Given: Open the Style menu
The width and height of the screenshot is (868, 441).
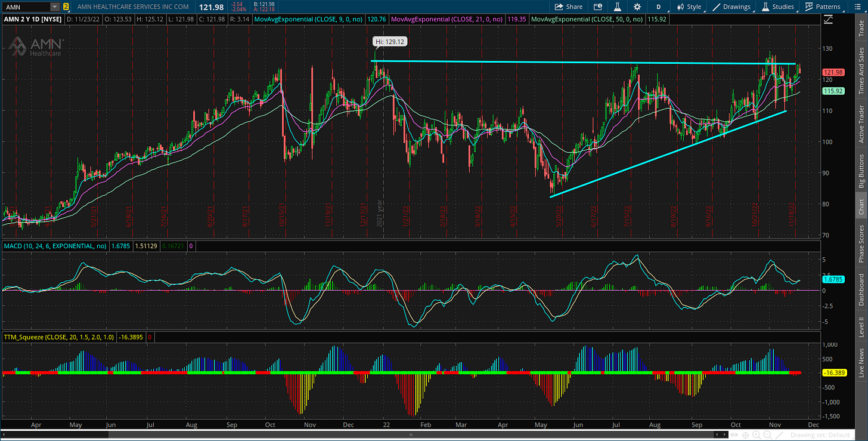Looking at the screenshot, I should 689,7.
